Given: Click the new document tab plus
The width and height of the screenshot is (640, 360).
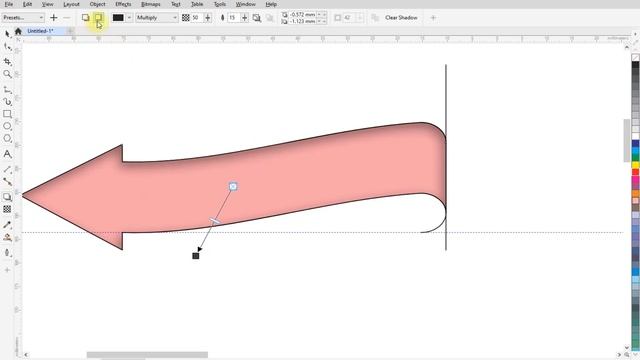Looking at the screenshot, I should point(70,31).
